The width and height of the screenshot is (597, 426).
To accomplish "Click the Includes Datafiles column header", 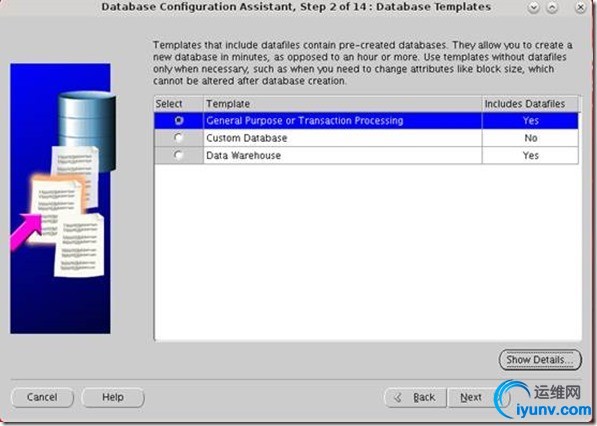I will pos(530,104).
